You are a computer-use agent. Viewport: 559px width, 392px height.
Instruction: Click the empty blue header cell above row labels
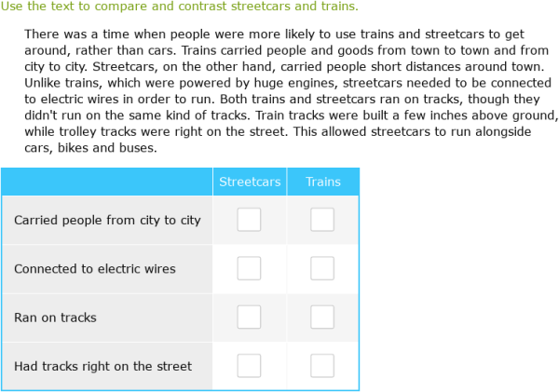(x=107, y=182)
